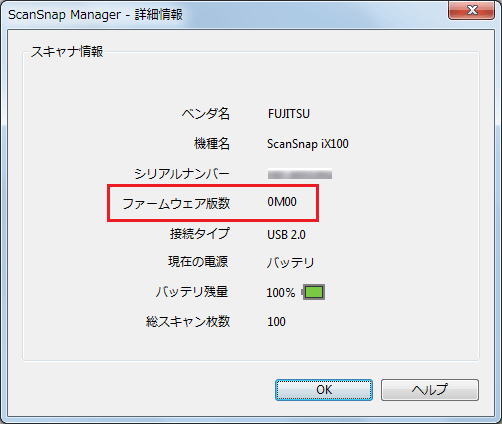This screenshot has width=502, height=424.
Task: Click the green battery level icon
Action: 313,292
